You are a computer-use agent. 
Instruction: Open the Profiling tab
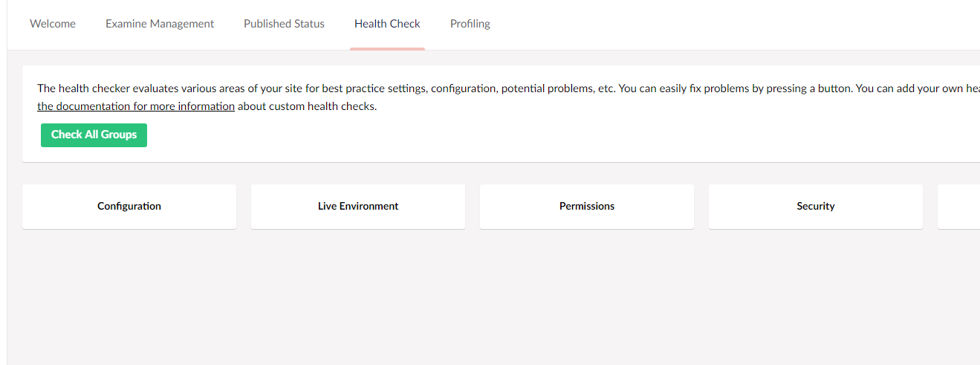point(470,24)
